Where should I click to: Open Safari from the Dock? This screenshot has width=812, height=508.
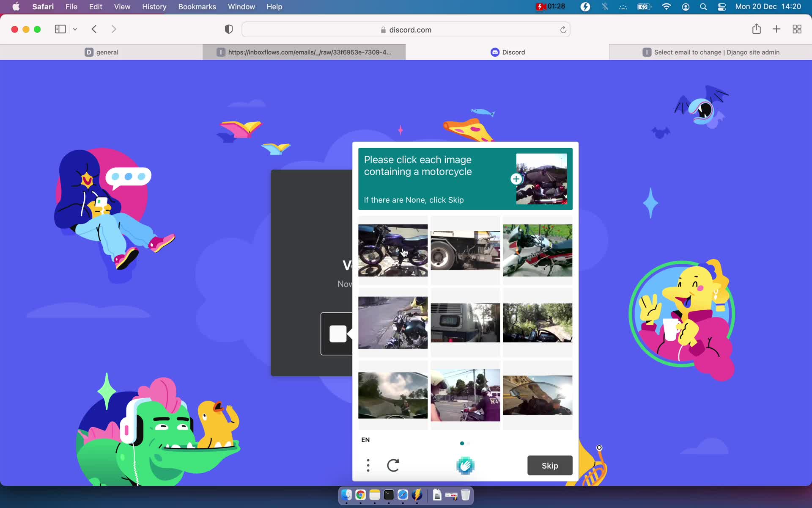403,495
